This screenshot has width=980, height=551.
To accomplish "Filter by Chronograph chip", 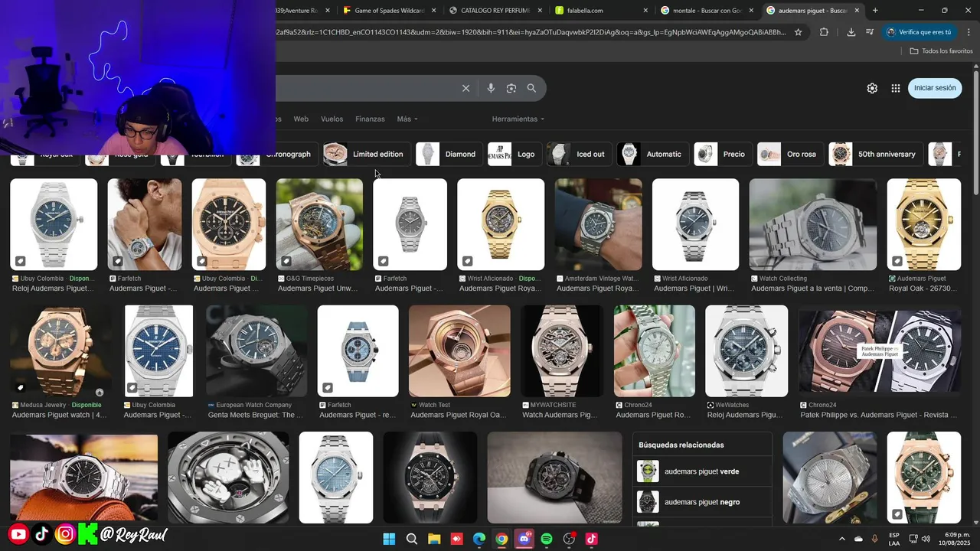I will (277, 154).
